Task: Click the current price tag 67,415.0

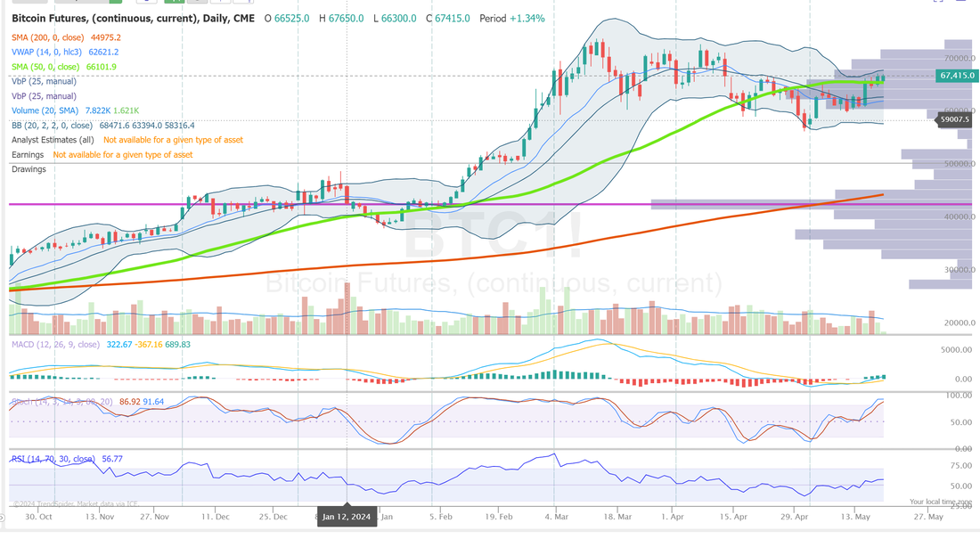Action: tap(956, 76)
